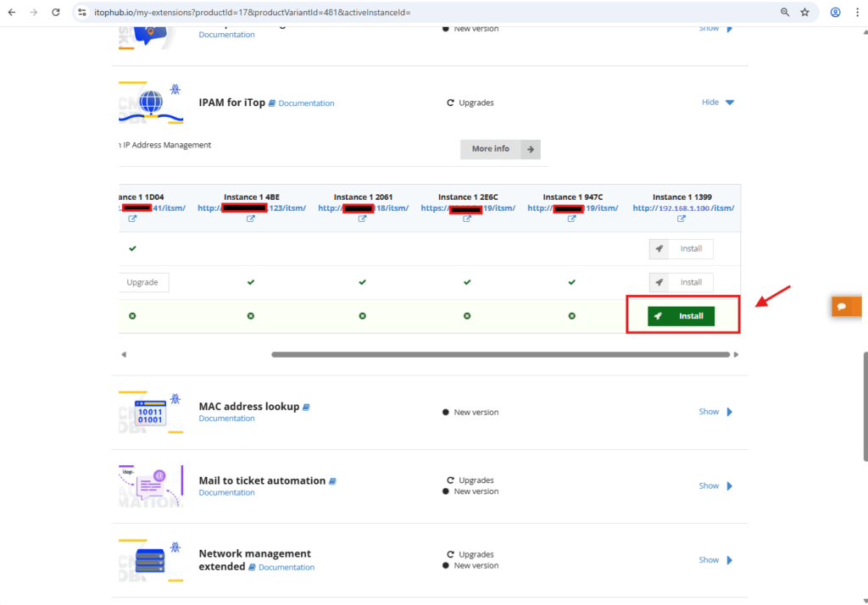Screen dimensions: 868x605
Task: Open the browser profile avatar icon
Action: (x=835, y=13)
